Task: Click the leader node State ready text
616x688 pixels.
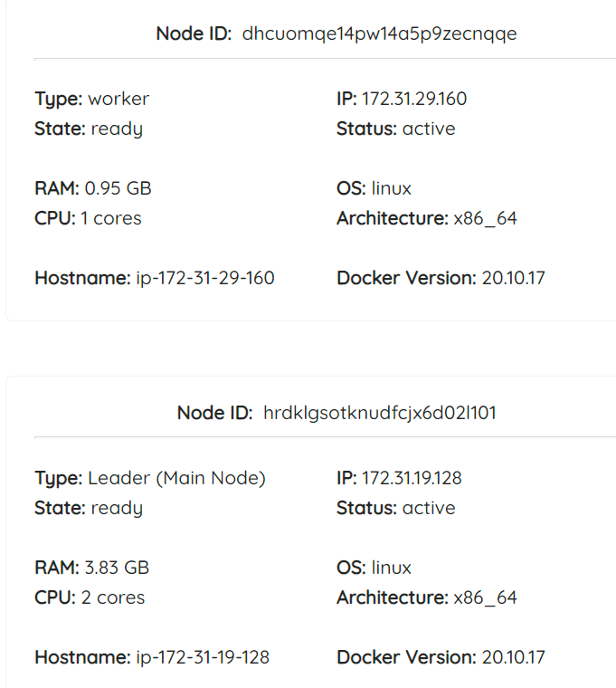Action: pos(117,509)
